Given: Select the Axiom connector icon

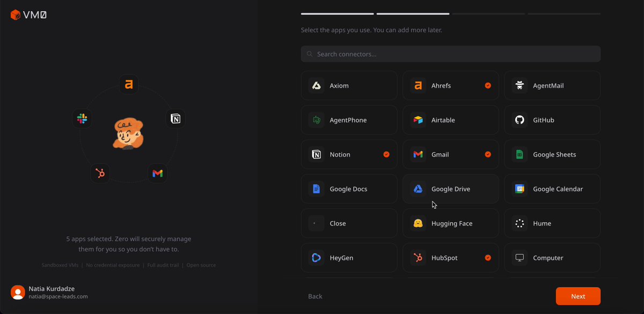Looking at the screenshot, I should (317, 85).
